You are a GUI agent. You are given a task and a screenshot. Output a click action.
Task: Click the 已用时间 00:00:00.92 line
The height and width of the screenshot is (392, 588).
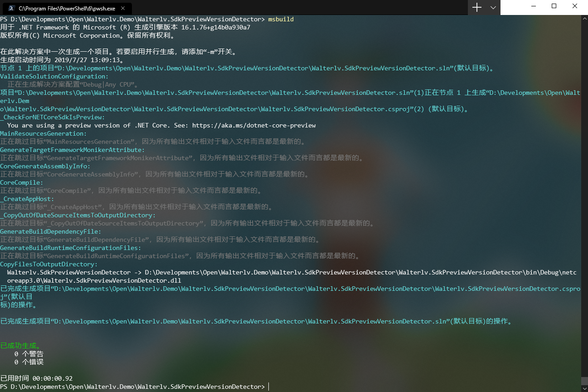[x=36, y=378]
